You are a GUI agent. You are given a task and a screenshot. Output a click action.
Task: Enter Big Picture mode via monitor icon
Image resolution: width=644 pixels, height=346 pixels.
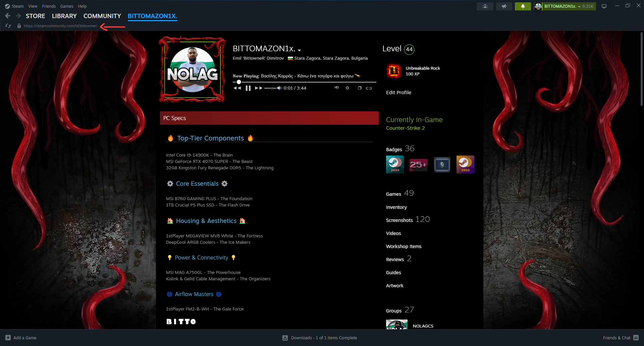(x=604, y=6)
